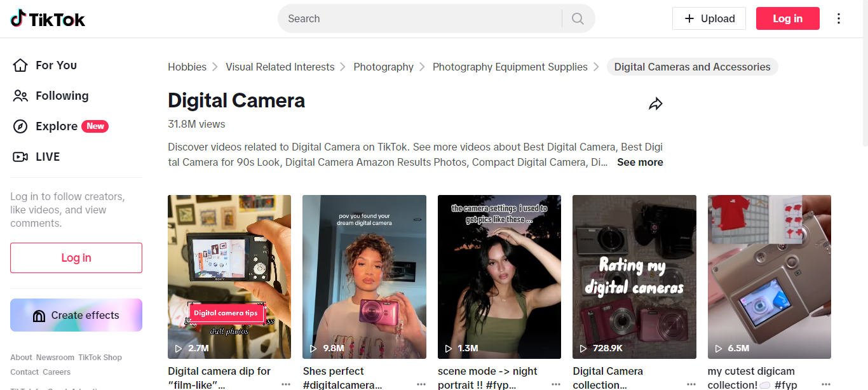Click the 'Shes perfect #digitalcamera' caption
868x390 pixels.
(342, 378)
